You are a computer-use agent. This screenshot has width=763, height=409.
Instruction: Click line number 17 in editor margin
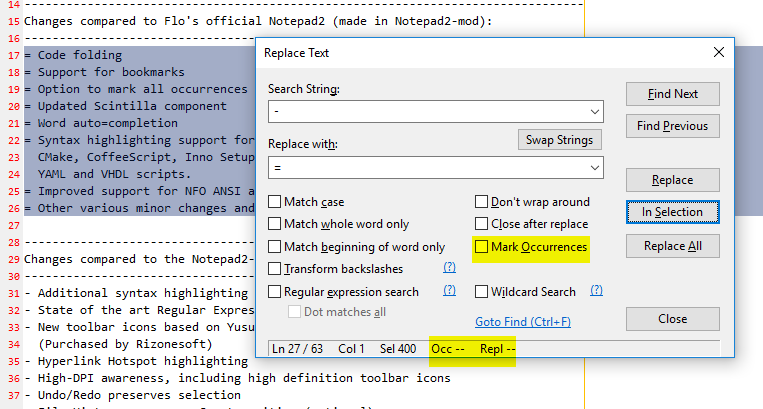(14, 55)
